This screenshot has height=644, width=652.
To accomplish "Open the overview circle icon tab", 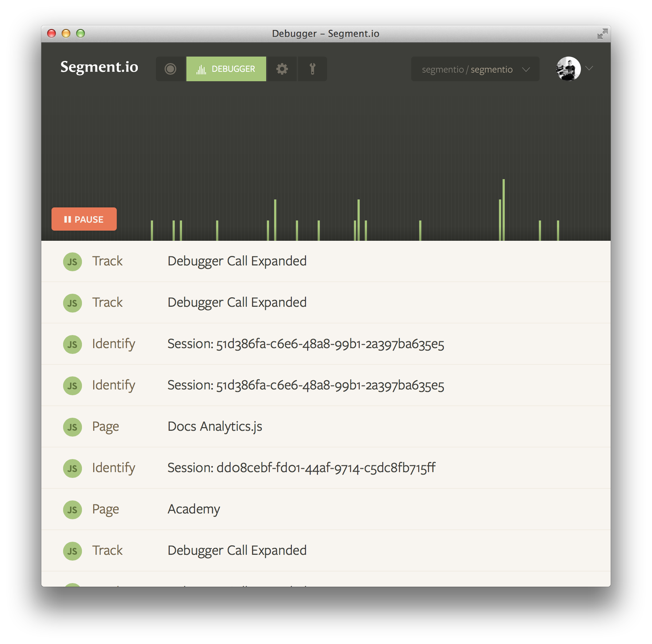I will [170, 69].
